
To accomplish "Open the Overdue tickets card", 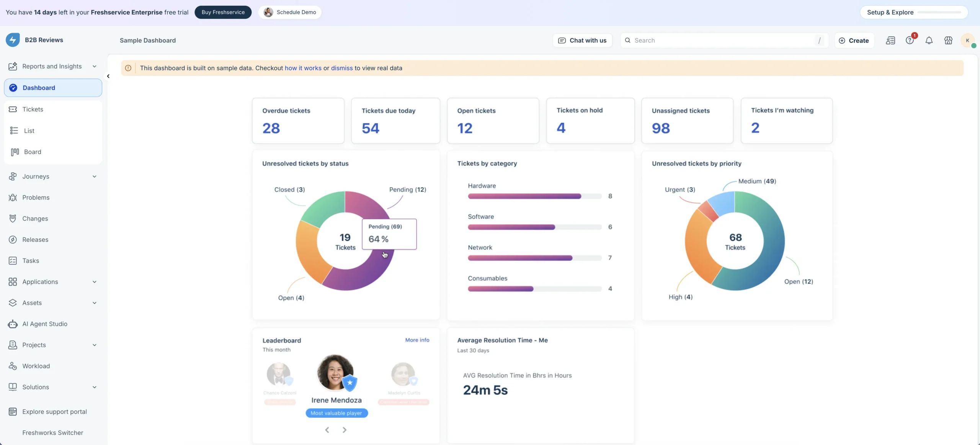I will click(298, 121).
